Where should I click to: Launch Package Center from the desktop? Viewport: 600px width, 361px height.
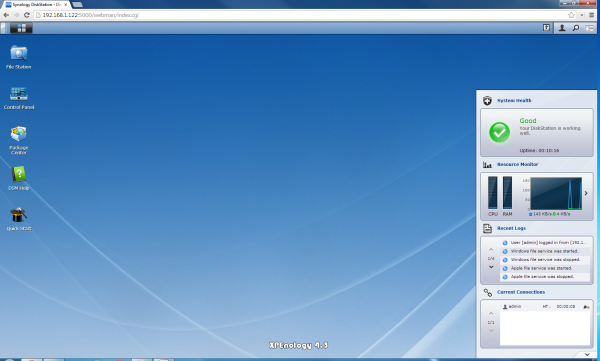pos(19,140)
